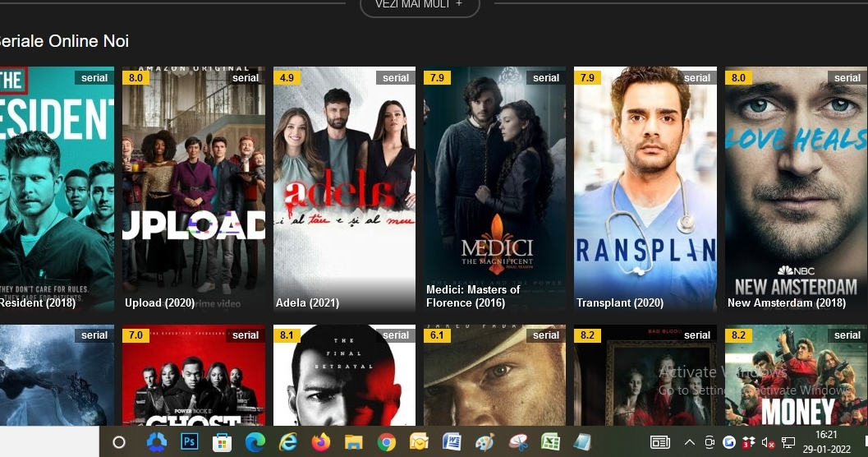Viewport: 868px width, 457px height.
Task: Click the Upload (2020) title text
Action: 159,303
